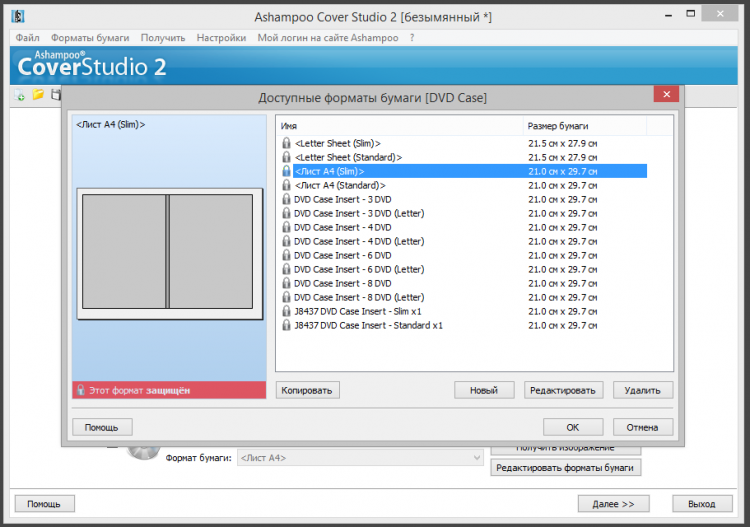This screenshot has width=750, height=527.
Task: Click Далее >> button in main window
Action: click(x=613, y=504)
